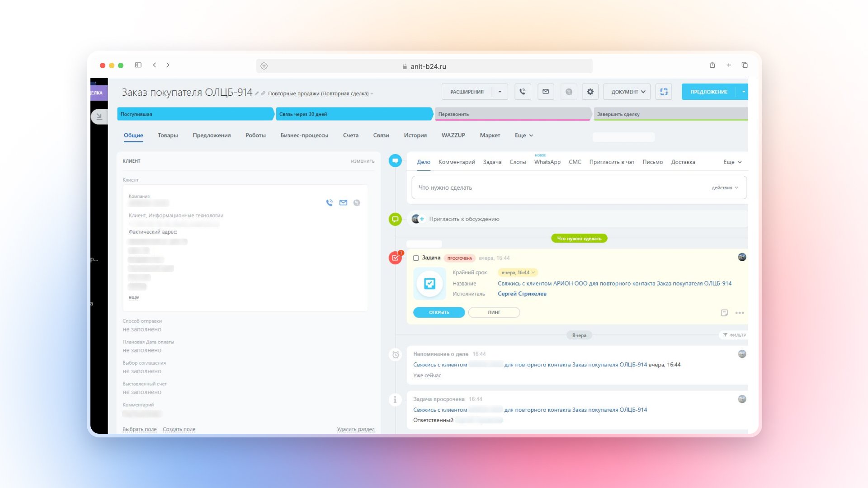
Task: Switch to the Товары tab
Action: [168, 135]
